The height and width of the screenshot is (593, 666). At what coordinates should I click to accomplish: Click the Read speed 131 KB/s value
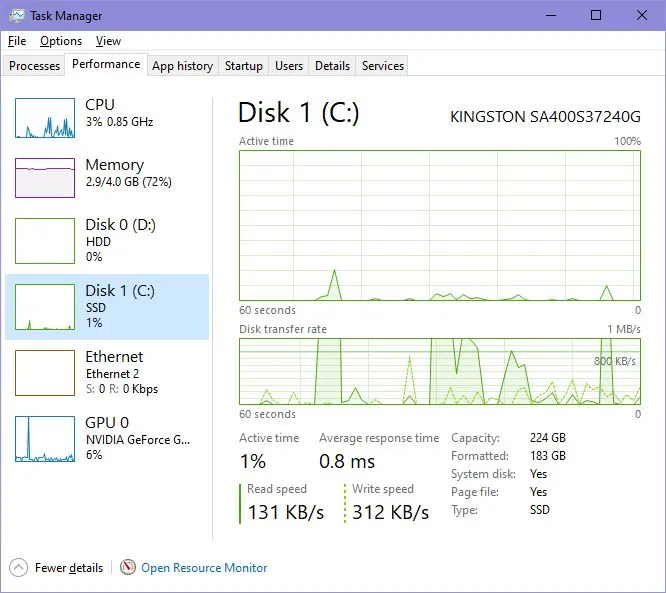pos(286,512)
